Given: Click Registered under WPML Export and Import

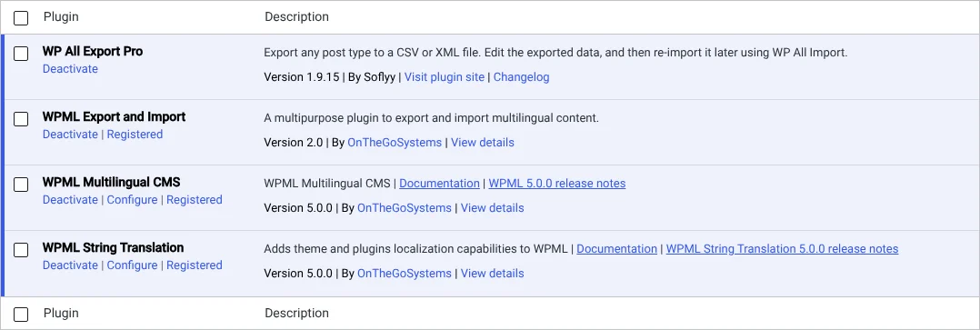Looking at the screenshot, I should click(x=135, y=135).
